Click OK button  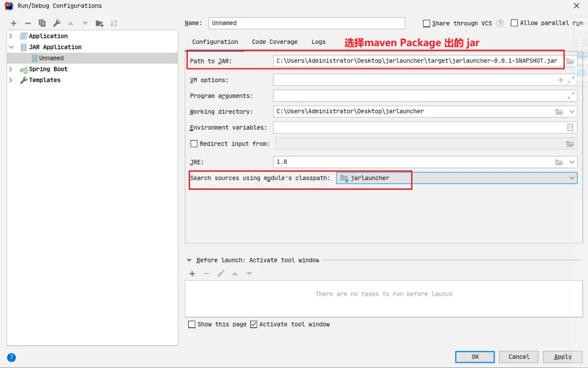[x=475, y=357]
